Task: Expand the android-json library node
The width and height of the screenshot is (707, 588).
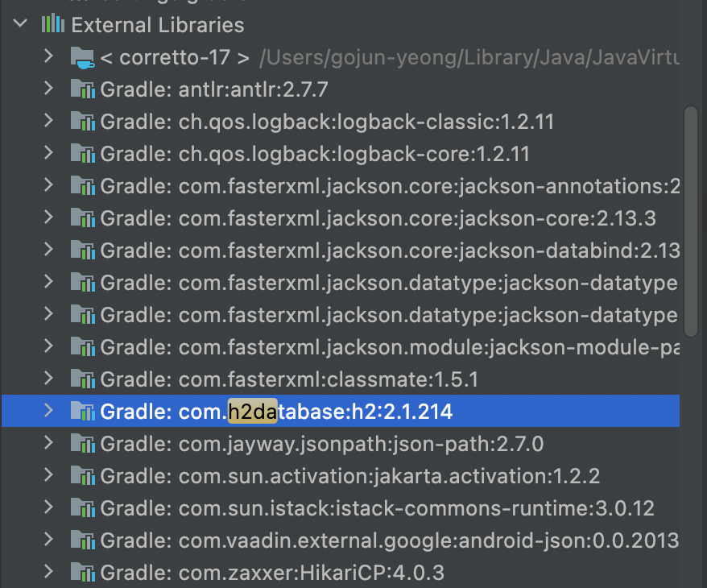Action: [x=48, y=540]
